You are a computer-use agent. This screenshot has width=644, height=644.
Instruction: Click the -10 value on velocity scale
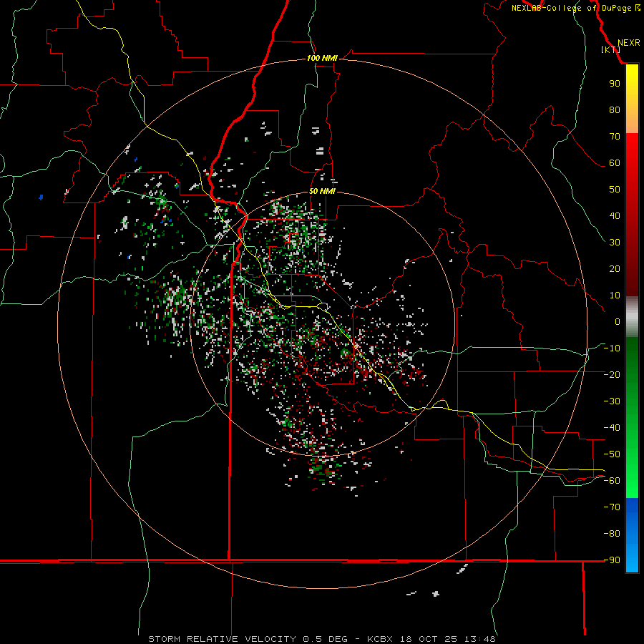pyautogui.click(x=612, y=348)
